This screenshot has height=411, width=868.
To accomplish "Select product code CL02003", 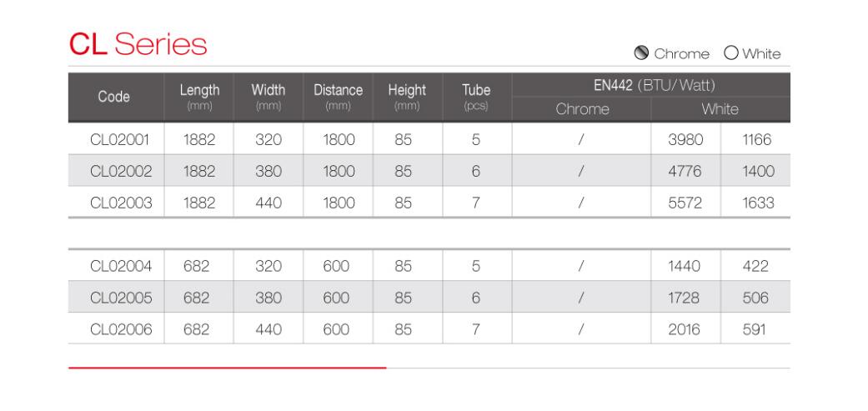I will point(121,203).
